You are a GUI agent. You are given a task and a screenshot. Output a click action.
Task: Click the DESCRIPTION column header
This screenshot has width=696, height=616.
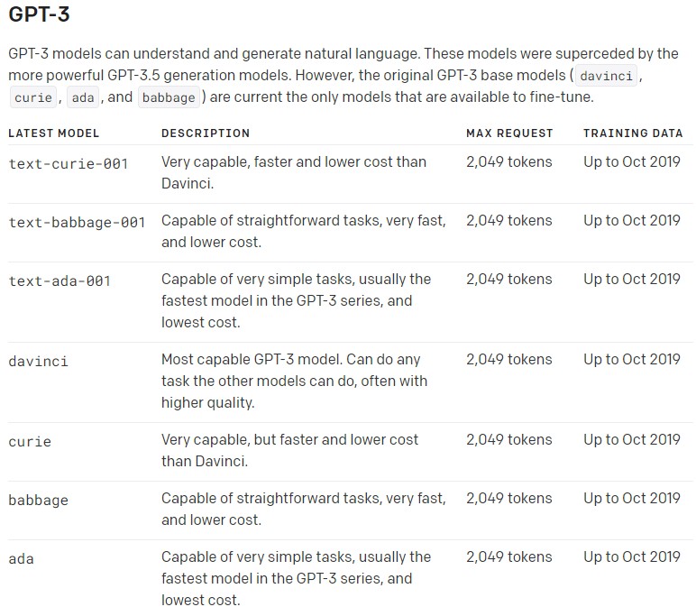206,133
